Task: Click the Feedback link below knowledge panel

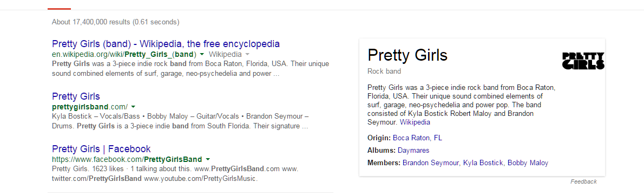Action: coord(583,181)
